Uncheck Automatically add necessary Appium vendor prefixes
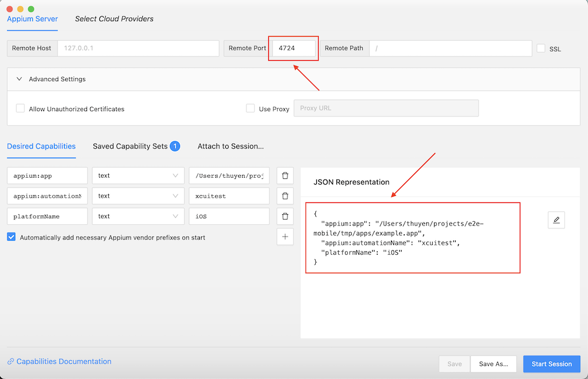Image resolution: width=588 pixels, height=379 pixels. 11,237
